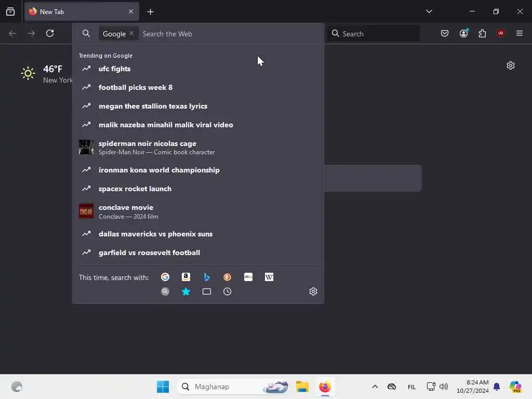532x399 pixels.
Task: Open the New Tab personalize settings gear
Action: [x=510, y=65]
